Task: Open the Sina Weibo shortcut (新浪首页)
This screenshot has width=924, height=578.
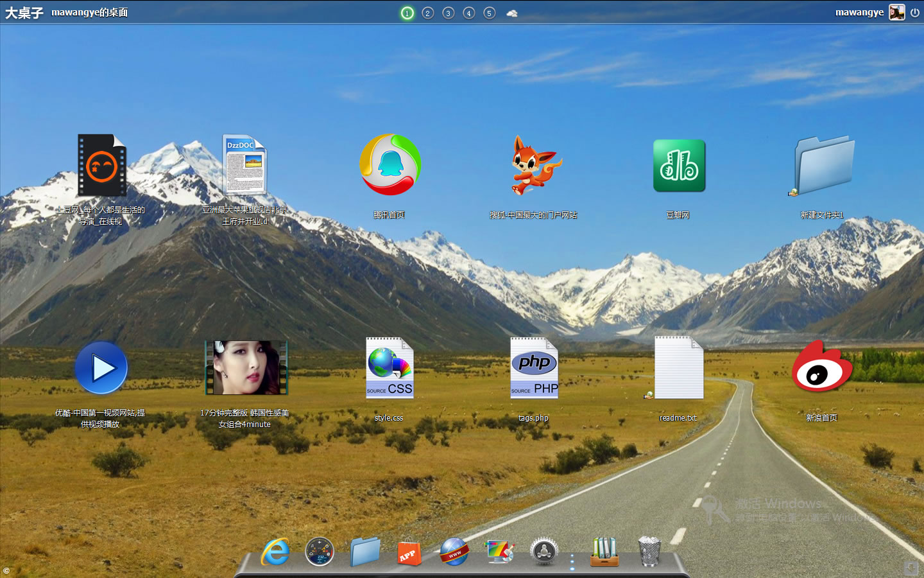Action: (822, 366)
